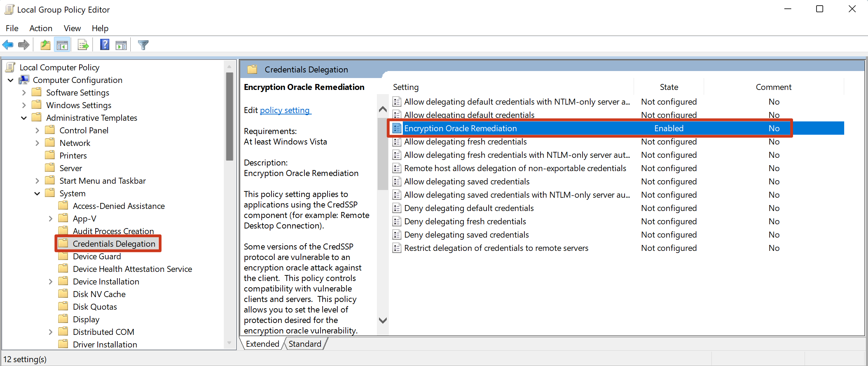
Task: Select Access-Denied Assistance in tree
Action: [119, 206]
